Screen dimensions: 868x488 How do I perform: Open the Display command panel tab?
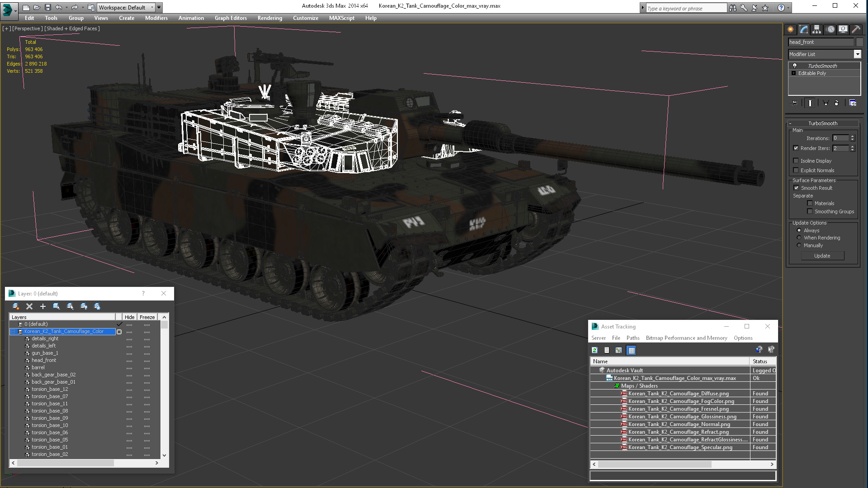point(843,29)
